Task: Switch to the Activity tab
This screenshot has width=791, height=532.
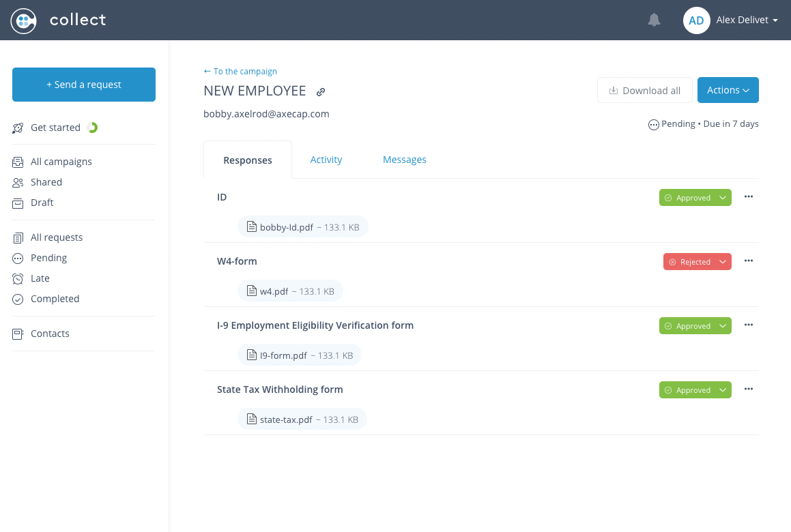Action: click(326, 160)
